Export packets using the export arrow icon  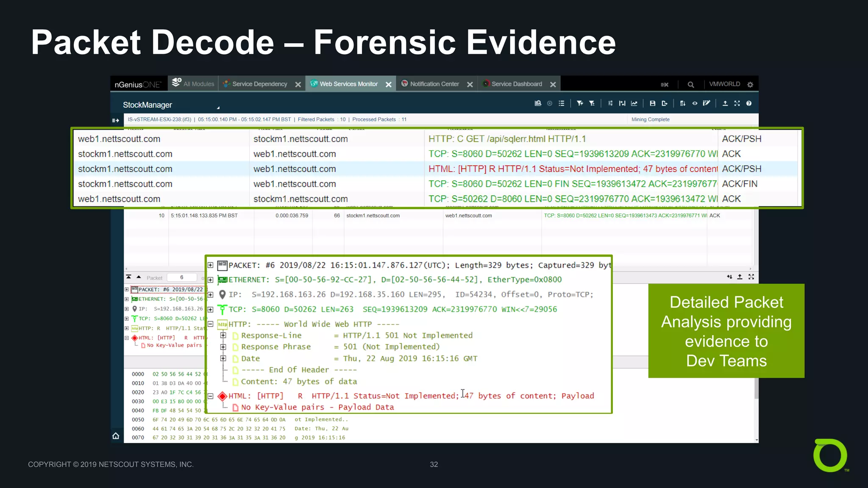point(665,103)
